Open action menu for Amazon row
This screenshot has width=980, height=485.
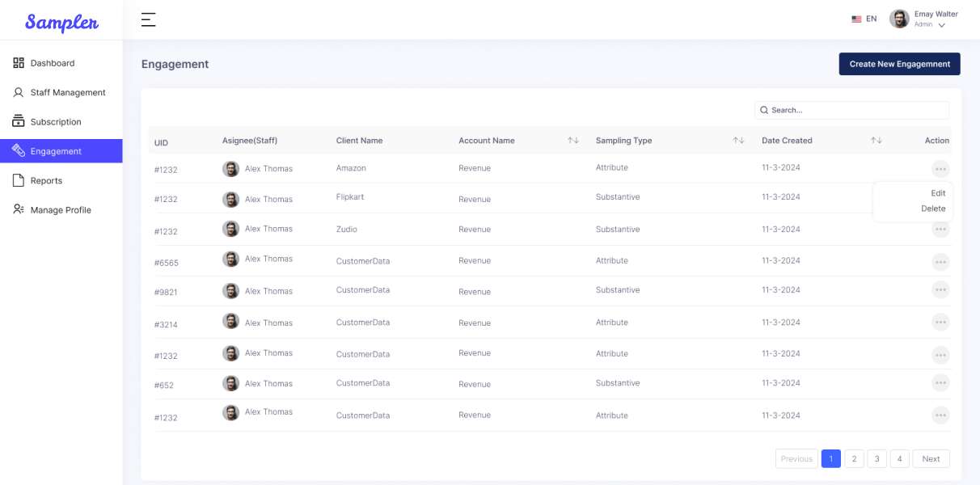pos(940,169)
